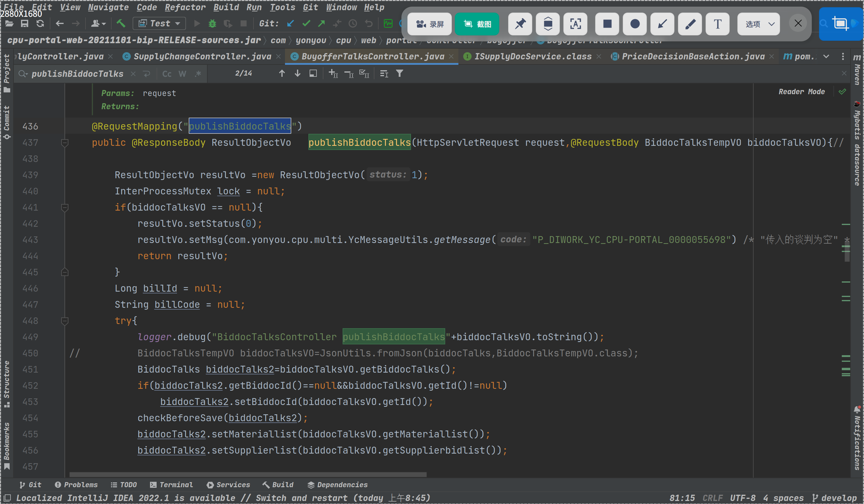
Task: Select the pin tool in screenshot bar
Action: [520, 24]
